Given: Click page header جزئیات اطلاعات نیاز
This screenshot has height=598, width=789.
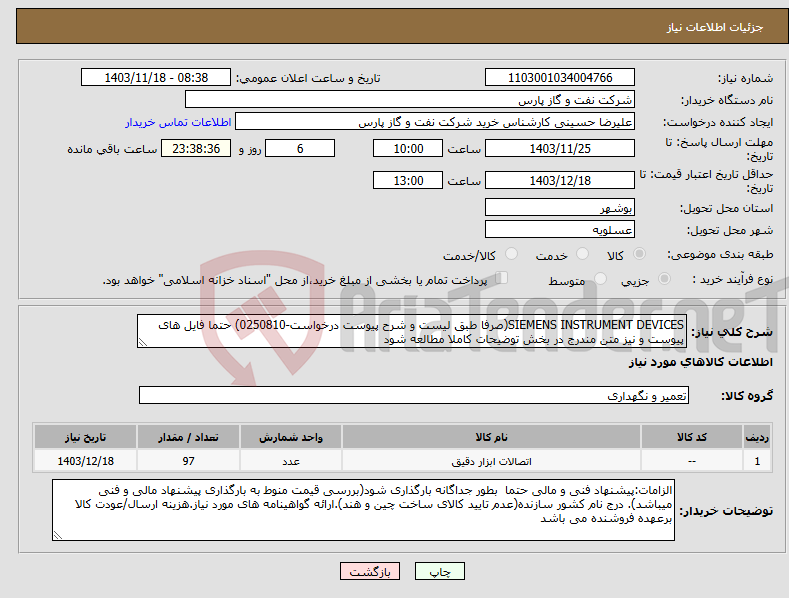Looking at the screenshot, I should point(715,27).
